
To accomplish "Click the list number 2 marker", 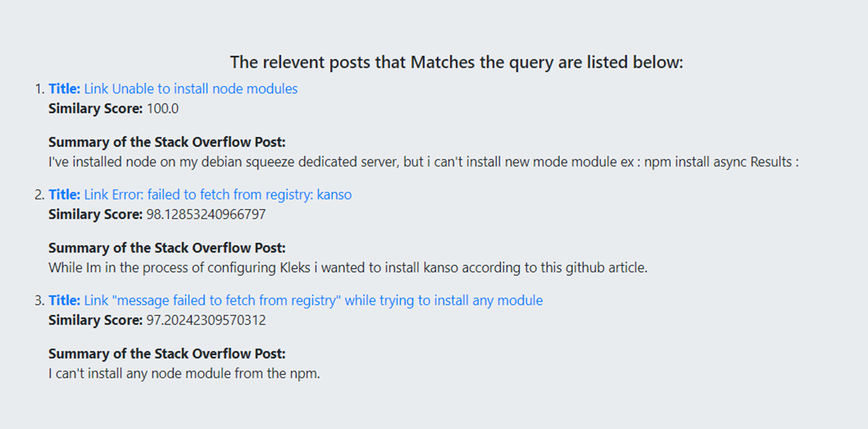I will pos(39,195).
